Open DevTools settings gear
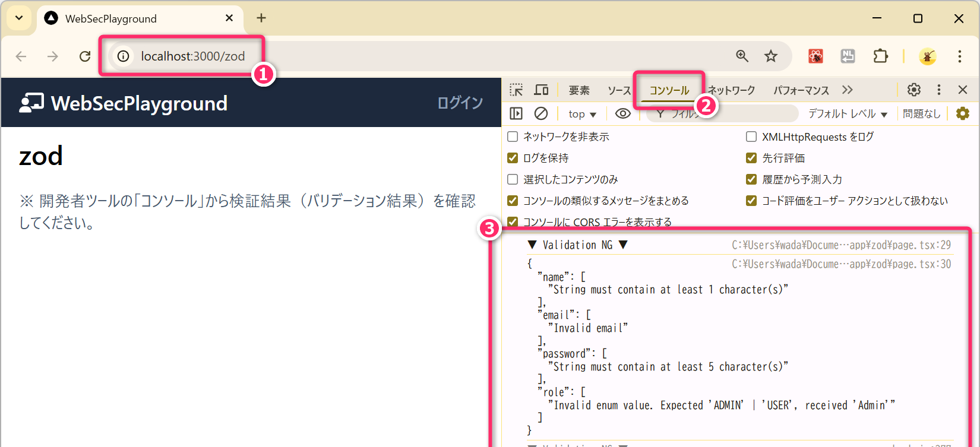Screen dimensions: 980x447 (914, 90)
